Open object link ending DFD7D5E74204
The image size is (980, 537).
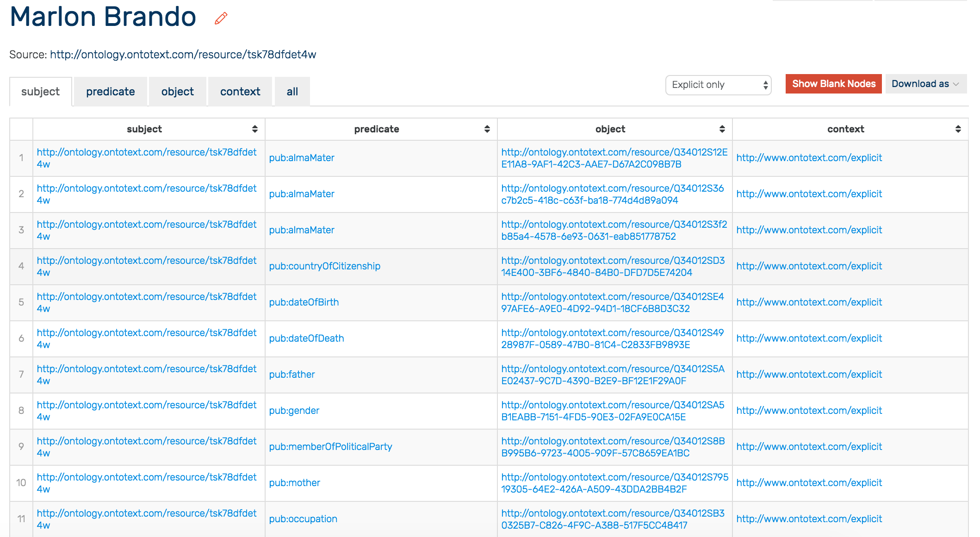613,267
